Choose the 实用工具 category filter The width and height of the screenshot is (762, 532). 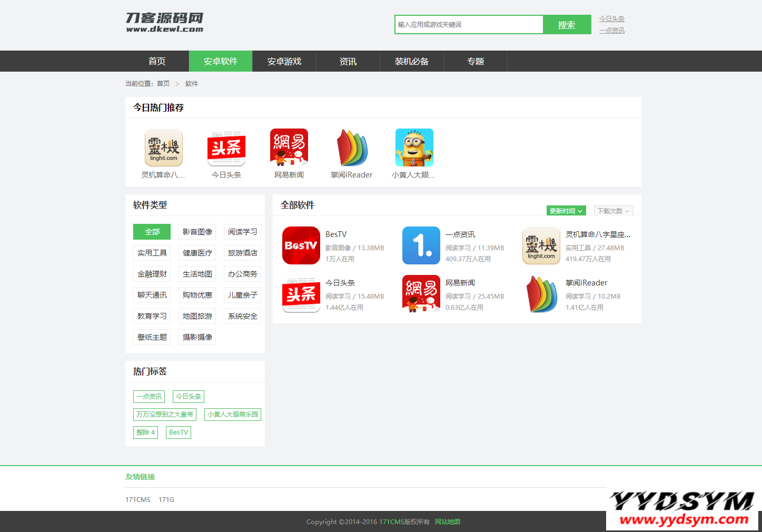(152, 253)
